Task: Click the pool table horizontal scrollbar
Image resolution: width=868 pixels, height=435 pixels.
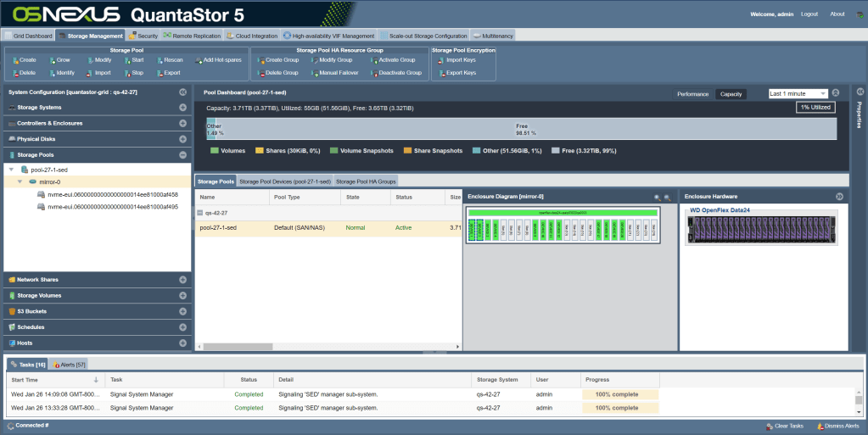Action: click(x=238, y=347)
